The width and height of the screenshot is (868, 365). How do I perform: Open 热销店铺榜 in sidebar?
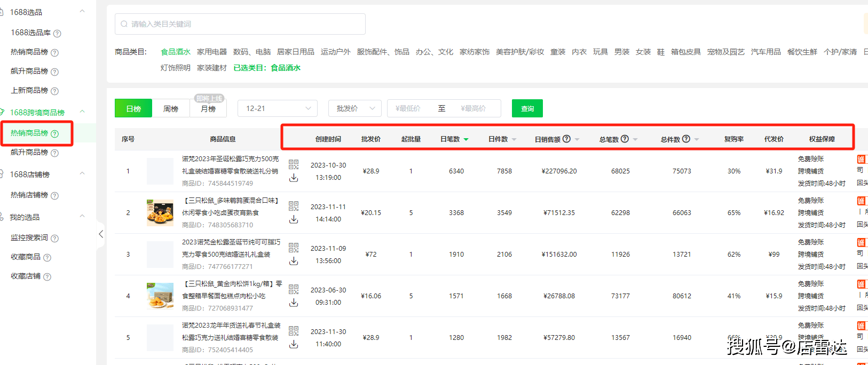tap(29, 195)
